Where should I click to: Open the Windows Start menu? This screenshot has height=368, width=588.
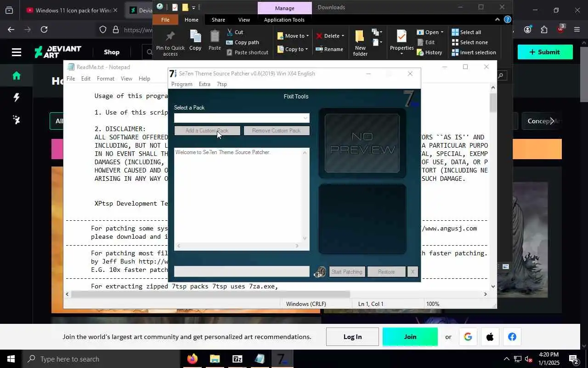11,359
